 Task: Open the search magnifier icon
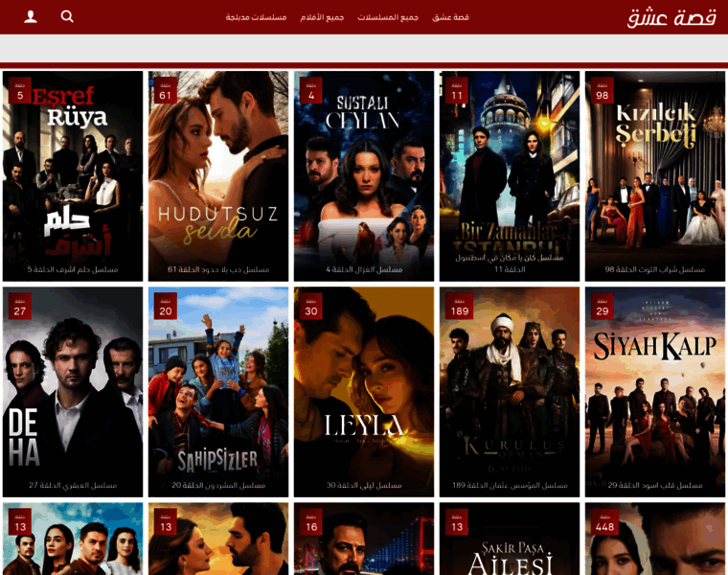(67, 16)
